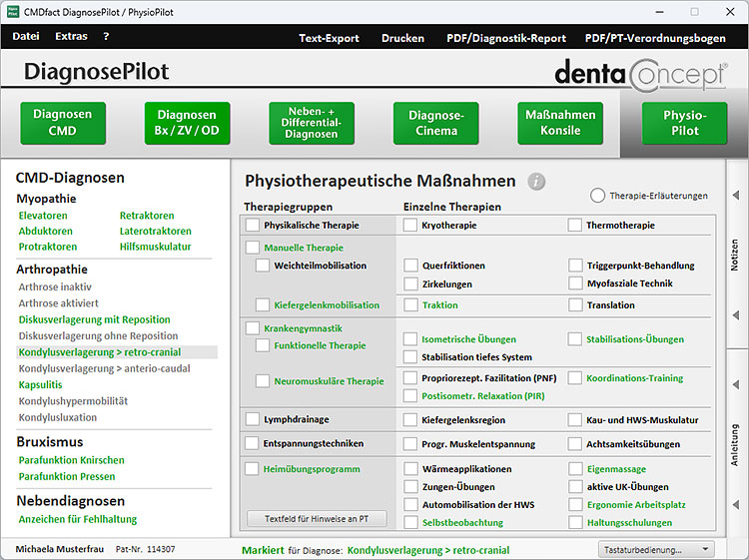Select the Querfriktionen checkbox

tap(410, 266)
